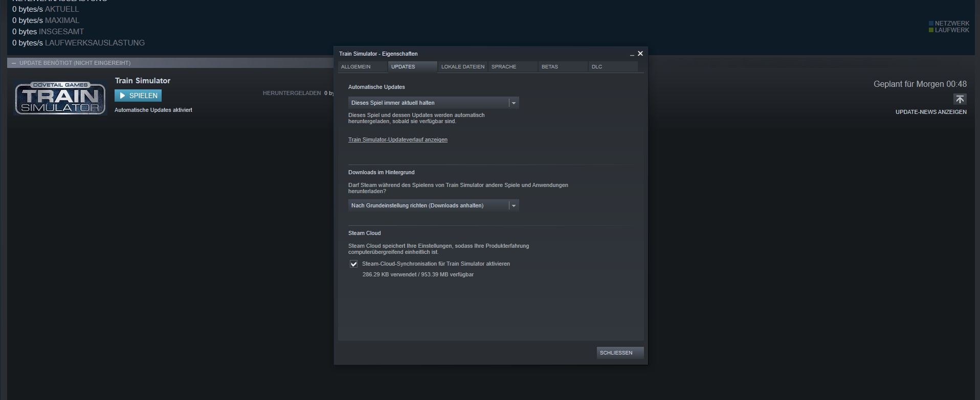The height and width of the screenshot is (400, 980).
Task: Toggle the NETZWERK graph legend
Action: (x=949, y=23)
